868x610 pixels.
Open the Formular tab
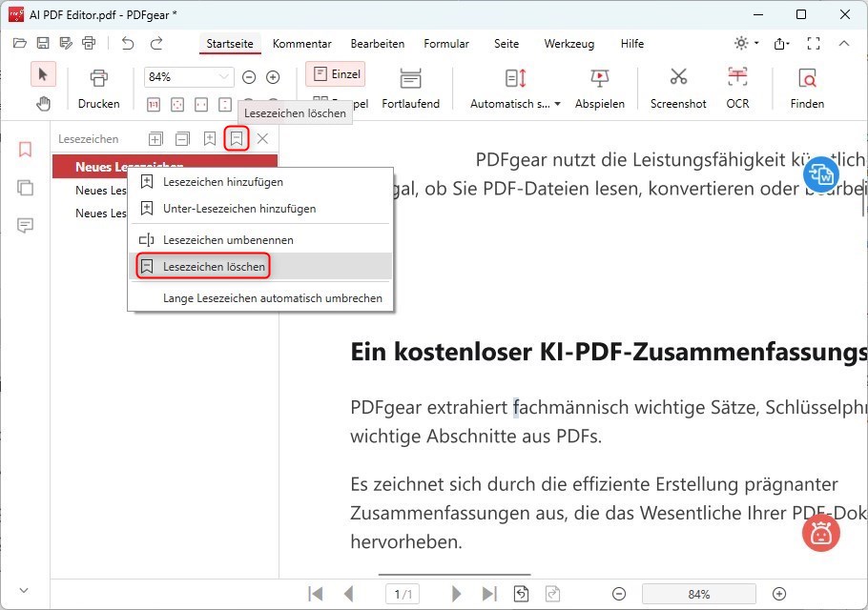pos(446,44)
